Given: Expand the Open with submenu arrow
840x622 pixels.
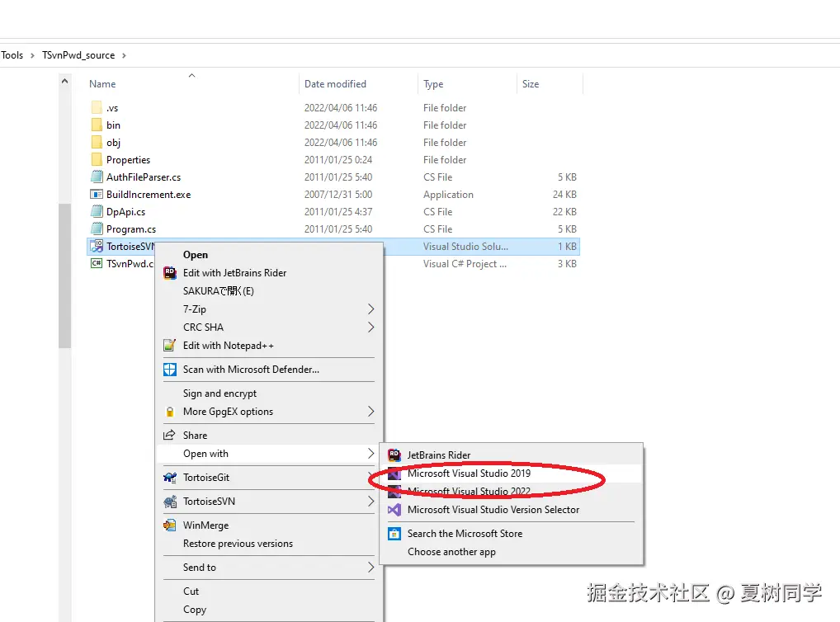Looking at the screenshot, I should pos(370,454).
